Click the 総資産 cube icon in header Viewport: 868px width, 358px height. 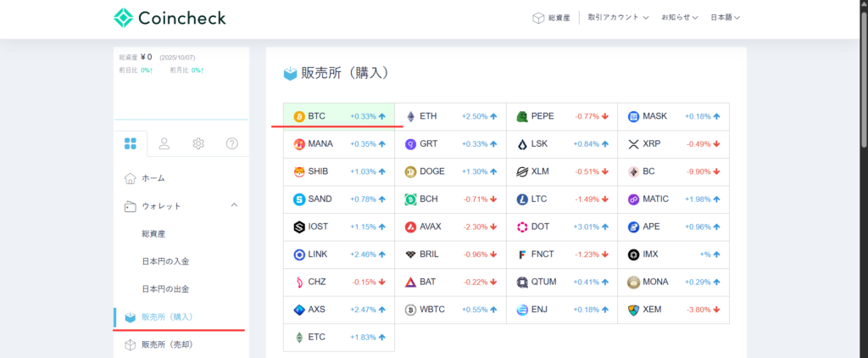[x=537, y=18]
